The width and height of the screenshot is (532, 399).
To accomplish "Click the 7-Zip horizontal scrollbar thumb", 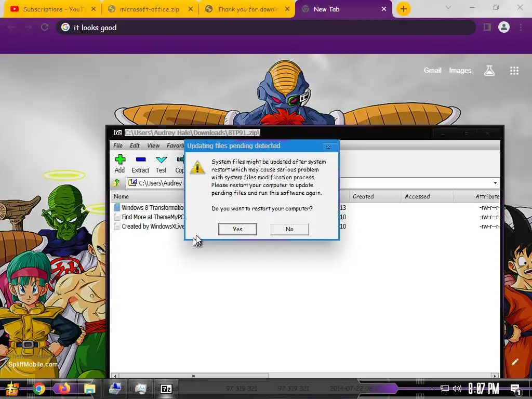I will pos(193,376).
